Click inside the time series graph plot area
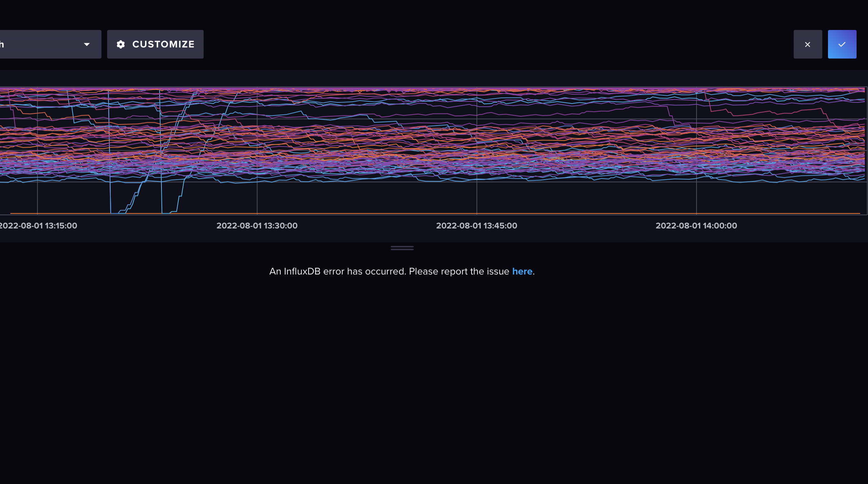868x484 pixels. pyautogui.click(x=429, y=150)
